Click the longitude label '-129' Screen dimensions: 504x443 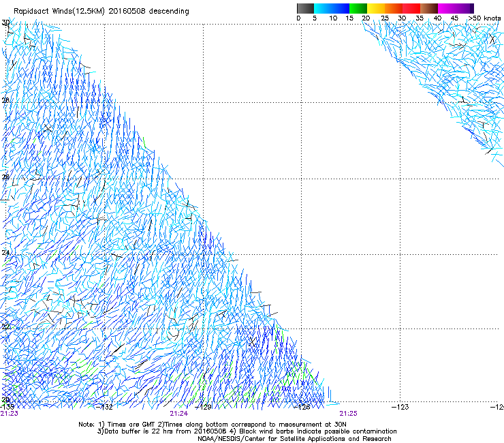coord(204,407)
